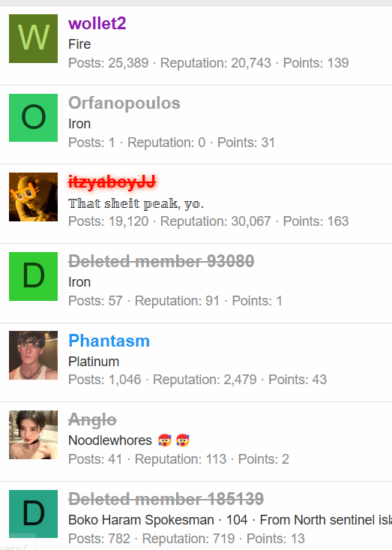Click Deleted member 93080's D avatar

(x=33, y=276)
